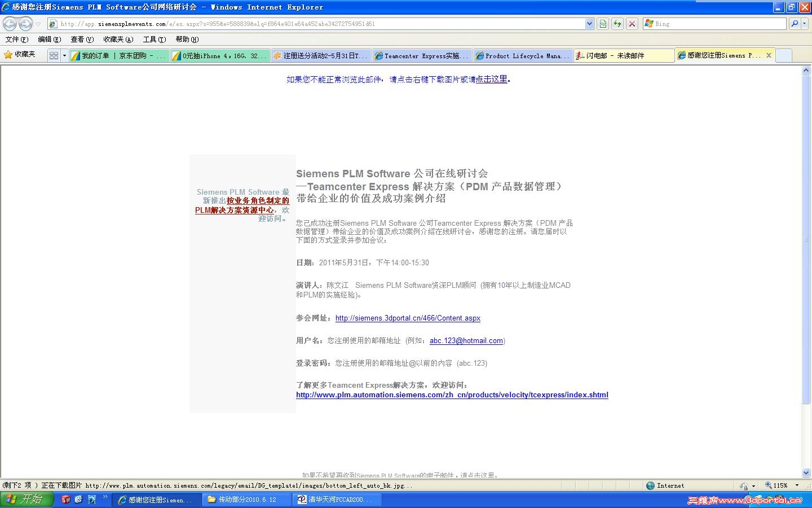
Task: Click the address bar URL field
Action: pos(316,24)
